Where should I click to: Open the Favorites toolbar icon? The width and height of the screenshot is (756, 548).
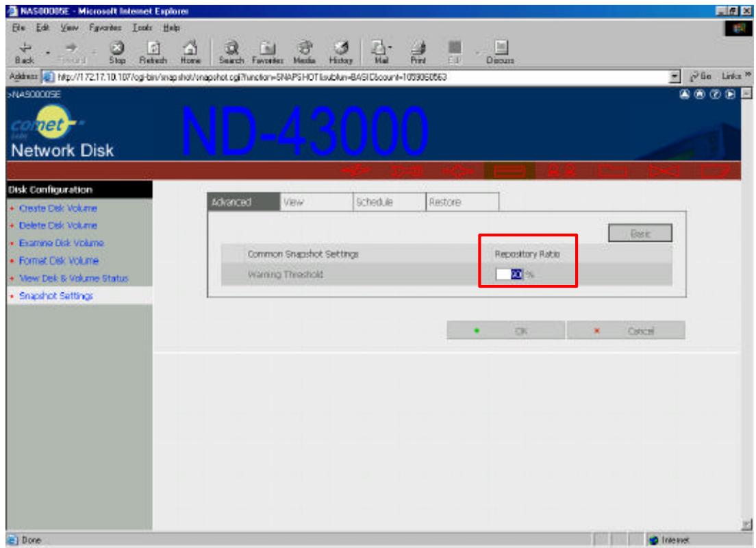tap(268, 52)
